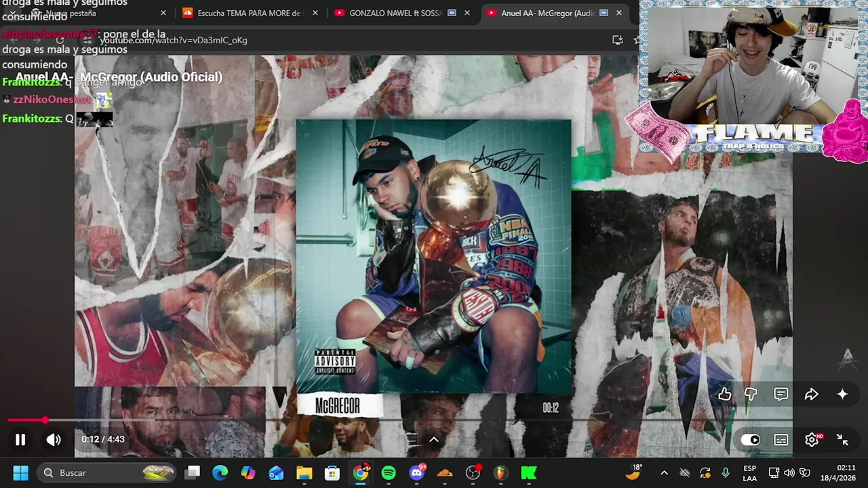Click the microphone tray icon
This screenshot has height=488, width=868.
726,472
